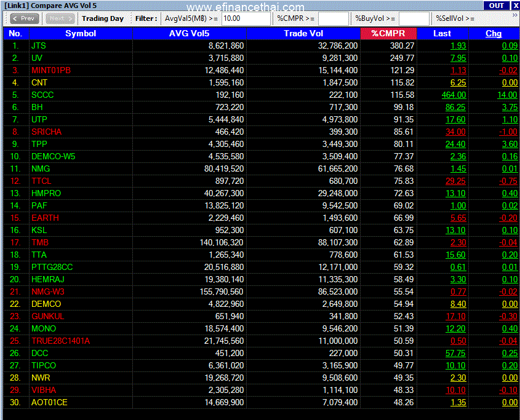Screen dimensions: 520x420
Task: Select the JTS symbol row
Action: 260,46
